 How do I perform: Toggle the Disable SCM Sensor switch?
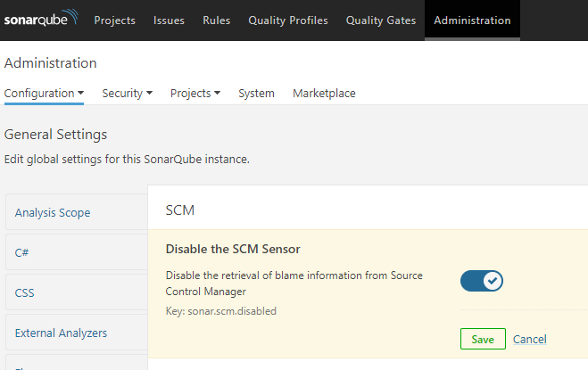(482, 281)
